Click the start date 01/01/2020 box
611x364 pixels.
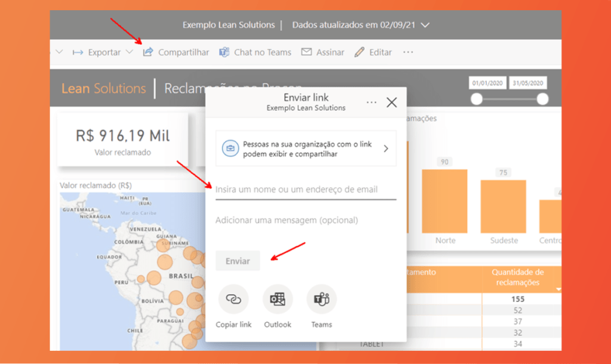(x=487, y=83)
